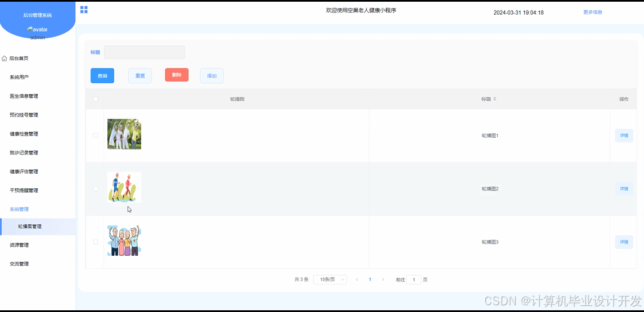Click the 重置 button
The image size is (644, 312).
point(140,75)
